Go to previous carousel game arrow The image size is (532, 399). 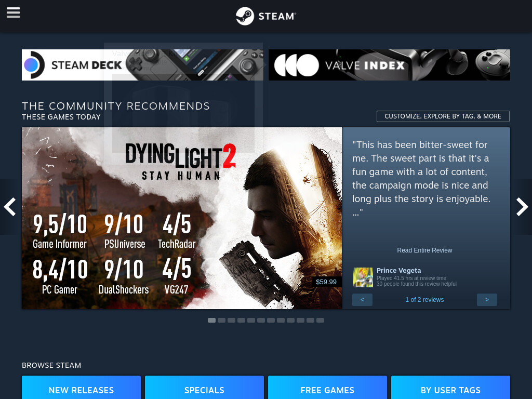pos(10,207)
